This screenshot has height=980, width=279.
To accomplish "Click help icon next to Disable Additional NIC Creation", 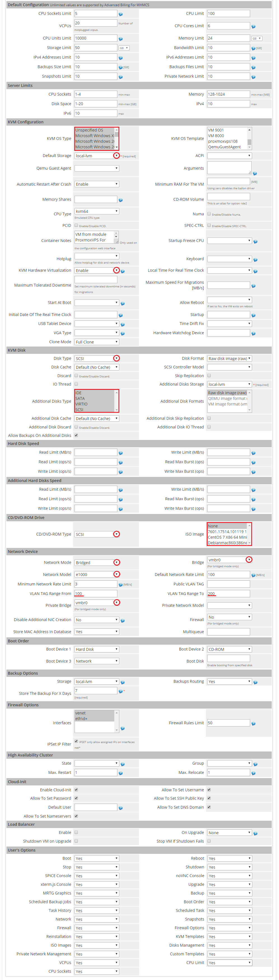I will pos(122,621).
